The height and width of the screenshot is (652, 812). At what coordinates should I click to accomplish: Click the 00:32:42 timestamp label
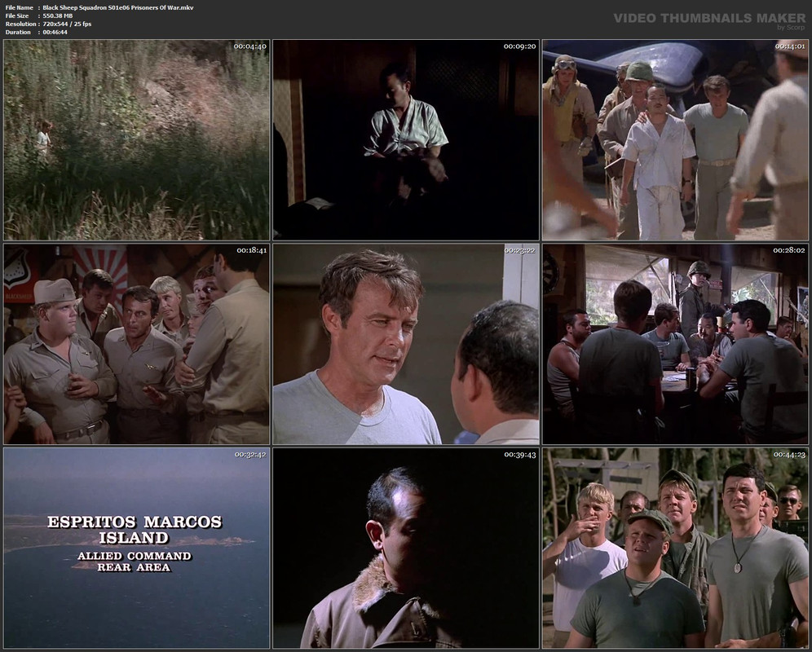(x=250, y=455)
